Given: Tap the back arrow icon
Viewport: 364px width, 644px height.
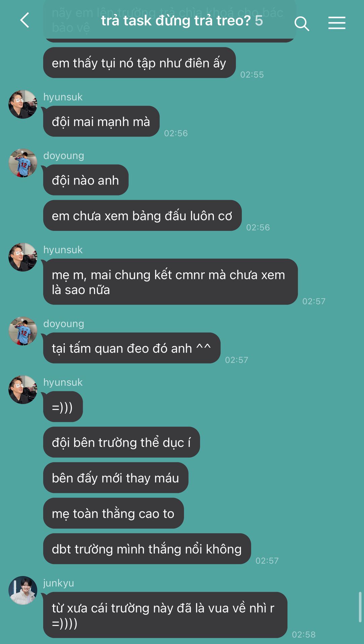Looking at the screenshot, I should tap(25, 20).
